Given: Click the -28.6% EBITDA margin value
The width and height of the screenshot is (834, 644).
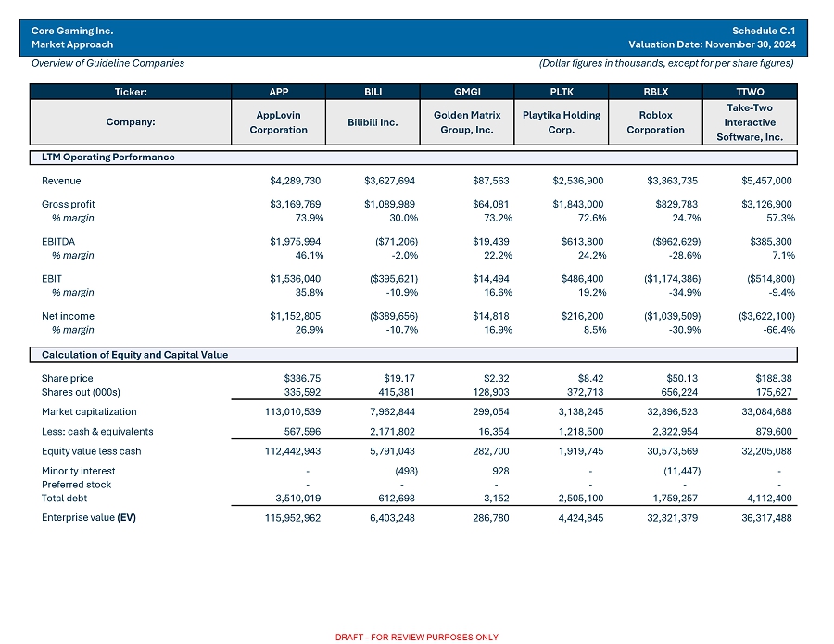Looking at the screenshot, I should point(685,255).
